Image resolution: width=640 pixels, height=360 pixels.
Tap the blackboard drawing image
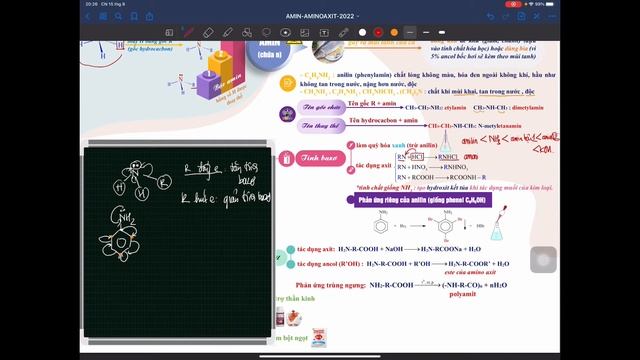pos(177,242)
